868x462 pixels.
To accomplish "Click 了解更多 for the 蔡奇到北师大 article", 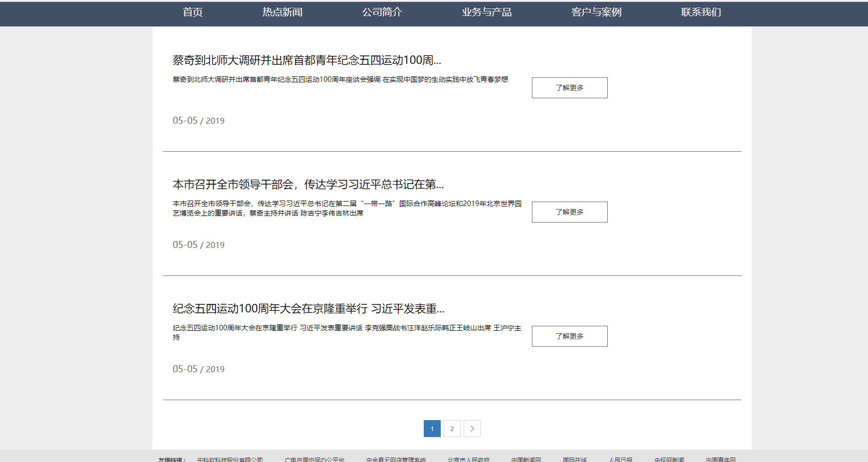I will pyautogui.click(x=569, y=88).
